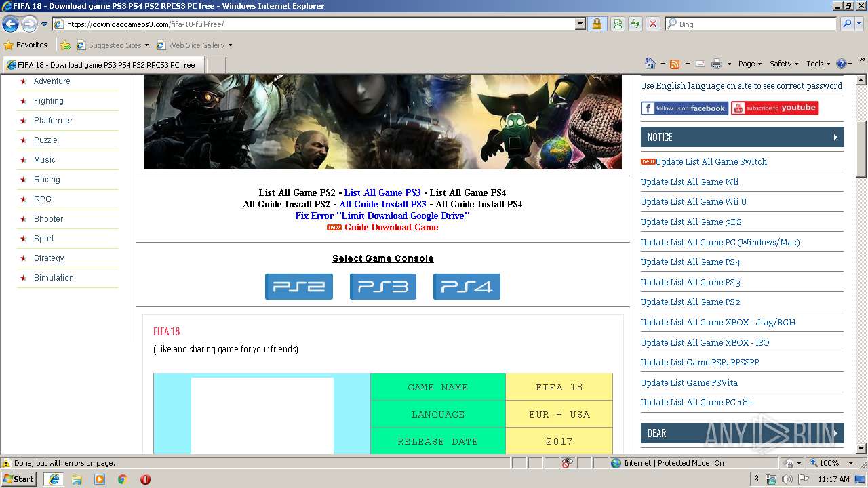Click subscribe to youtube button
This screenshot has height=488, width=868.
point(774,108)
